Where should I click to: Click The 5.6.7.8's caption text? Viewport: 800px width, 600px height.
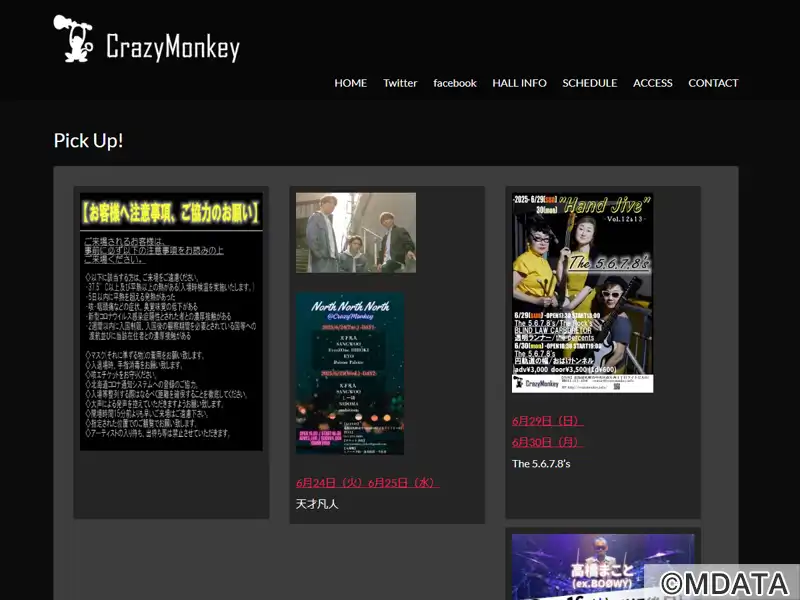[x=541, y=464]
